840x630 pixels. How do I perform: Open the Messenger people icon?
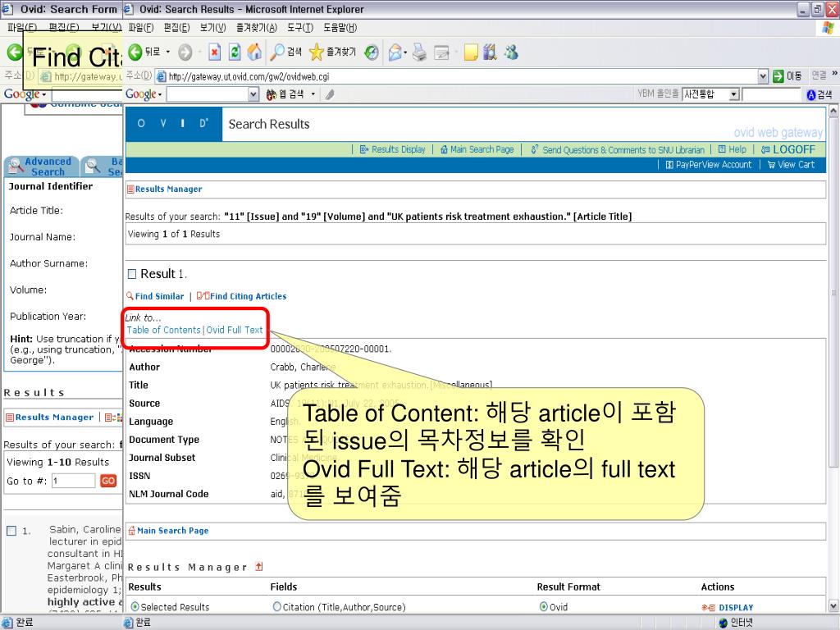(x=511, y=52)
